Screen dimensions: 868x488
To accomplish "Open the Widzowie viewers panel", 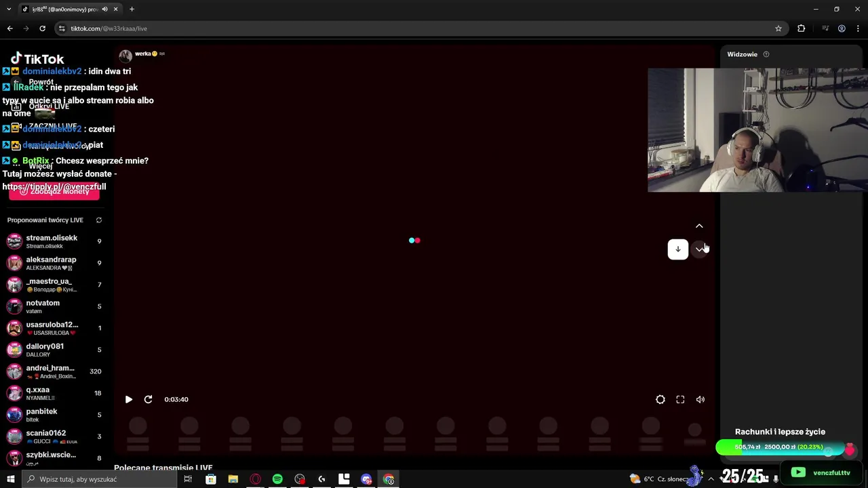I will pyautogui.click(x=743, y=54).
